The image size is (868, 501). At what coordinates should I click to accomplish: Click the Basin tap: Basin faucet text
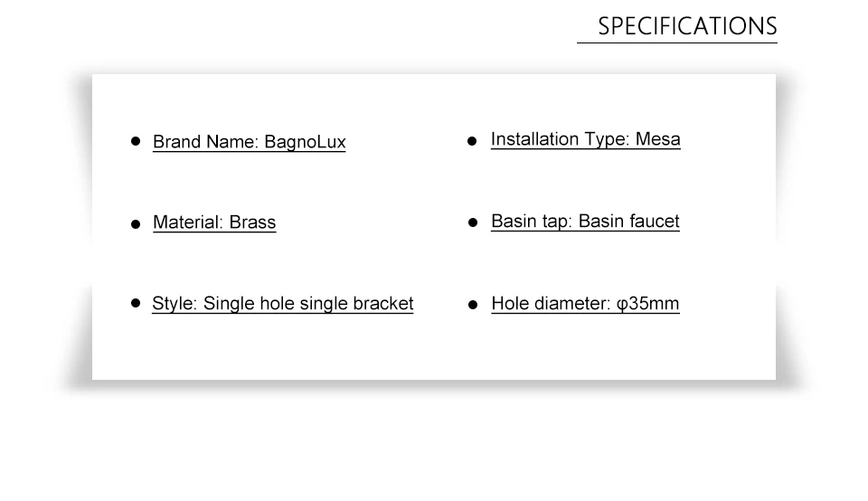[x=585, y=221]
